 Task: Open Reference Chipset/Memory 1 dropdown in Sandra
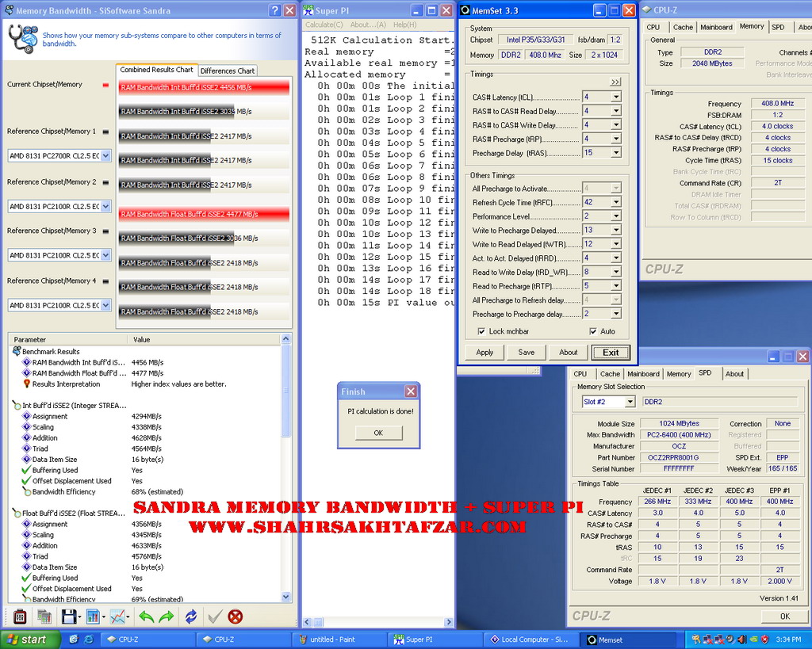[x=105, y=155]
